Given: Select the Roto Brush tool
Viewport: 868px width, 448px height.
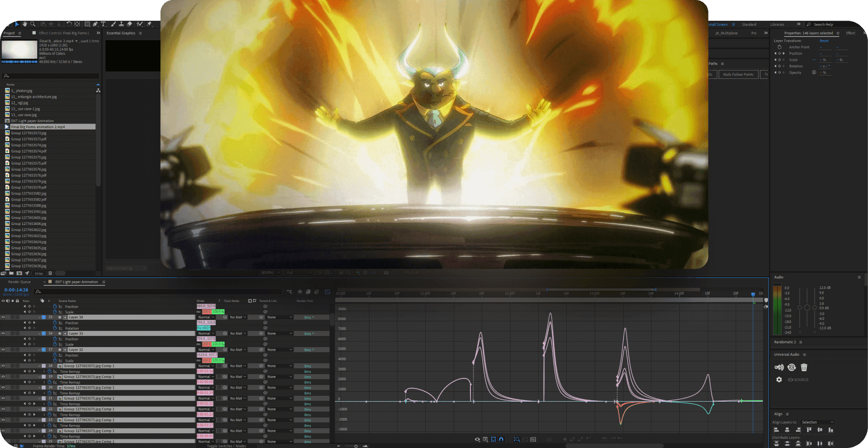Looking at the screenshot, I should 139,24.
